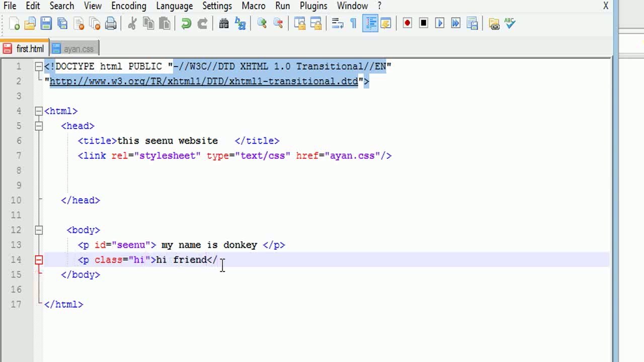
Task: Save the current recorded macro icon
Action: (472, 24)
